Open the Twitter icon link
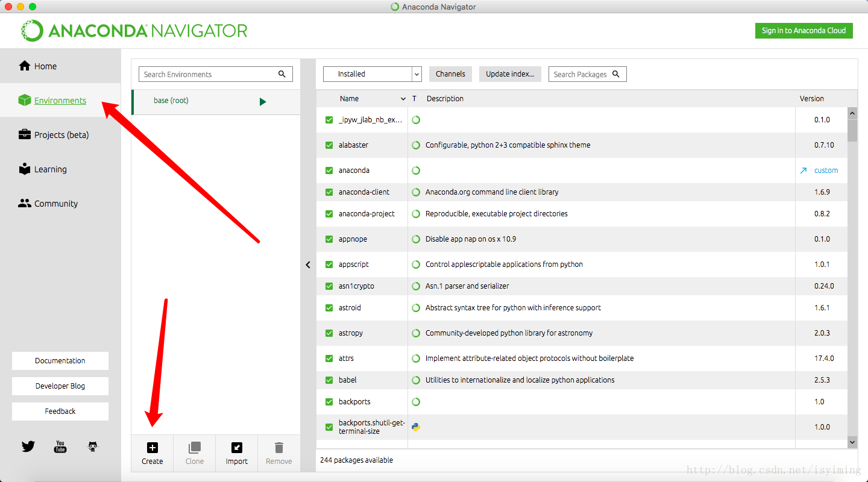Screen dimensions: 868x482 coord(28,446)
